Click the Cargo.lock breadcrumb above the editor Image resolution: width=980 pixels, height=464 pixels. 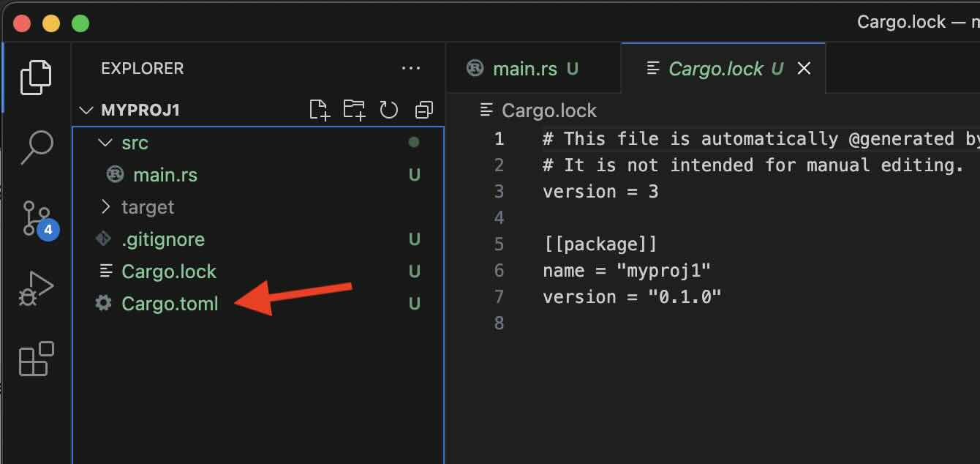coord(549,111)
